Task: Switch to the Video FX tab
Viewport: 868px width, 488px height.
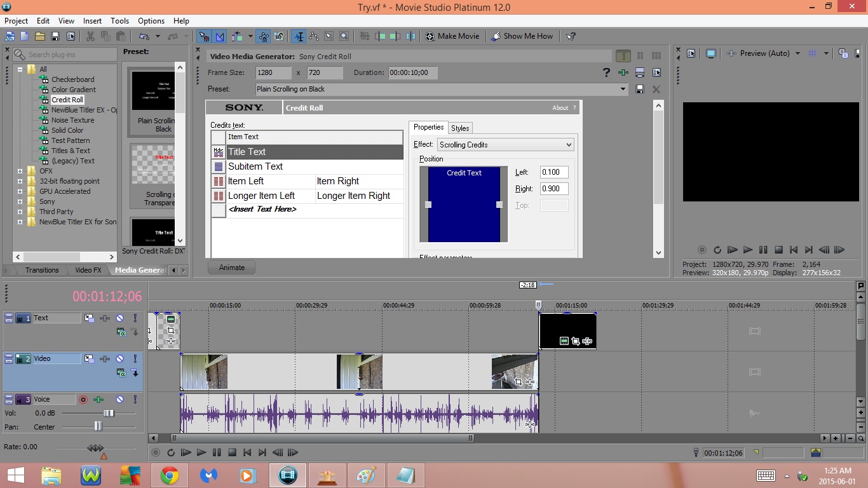Action: point(88,270)
